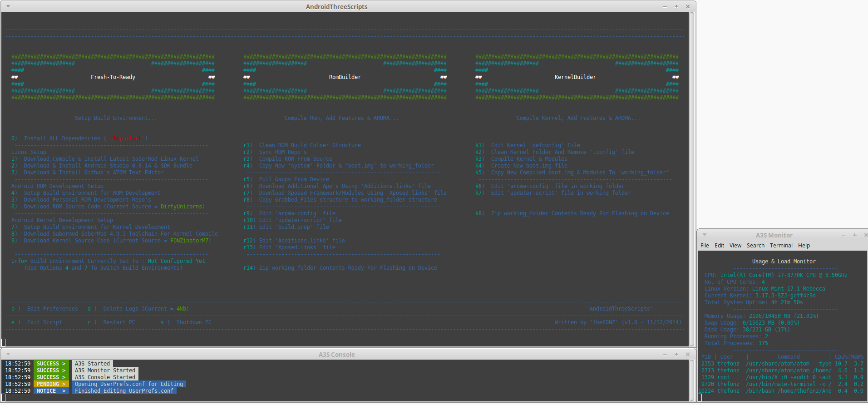The height and width of the screenshot is (405, 868).
Task: Open the A3S Monitor window menu arrow
Action: pyautogui.click(x=705, y=235)
